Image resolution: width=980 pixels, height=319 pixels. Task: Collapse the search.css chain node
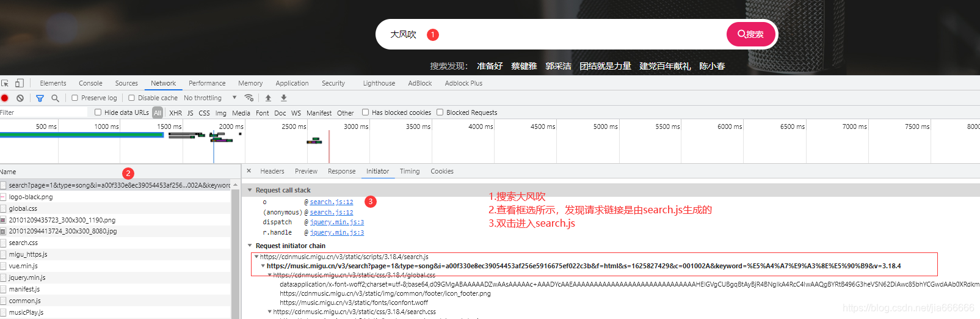270,312
